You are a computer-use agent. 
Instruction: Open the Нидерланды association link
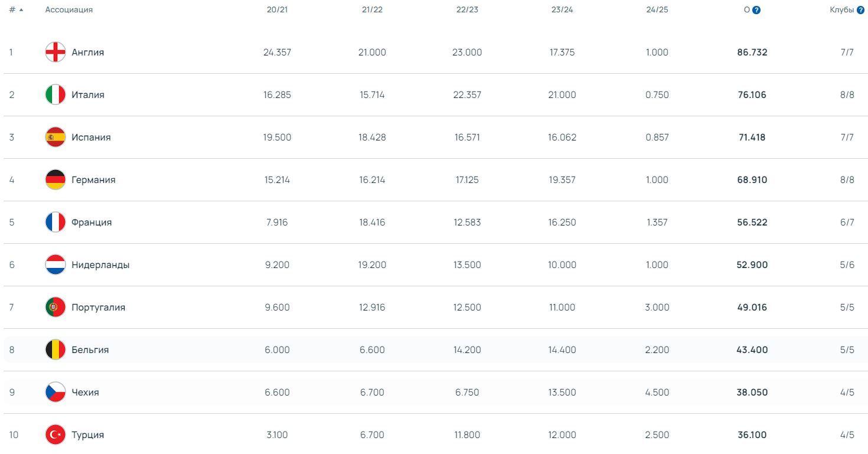point(100,264)
